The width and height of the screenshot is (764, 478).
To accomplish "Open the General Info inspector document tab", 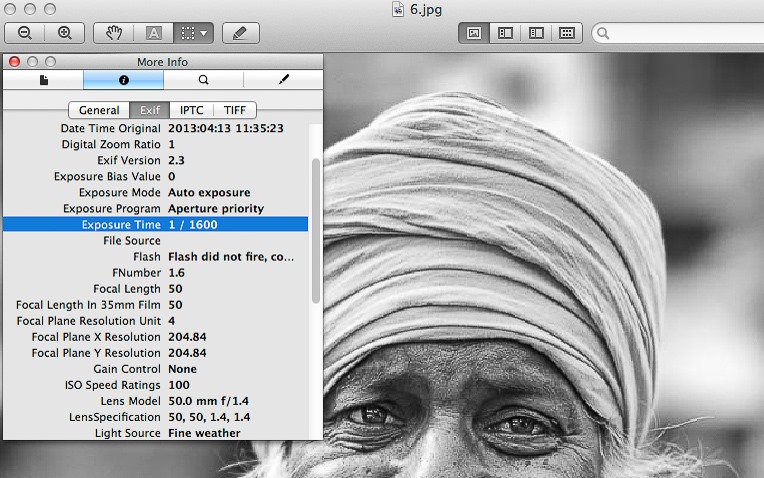I will [43, 80].
